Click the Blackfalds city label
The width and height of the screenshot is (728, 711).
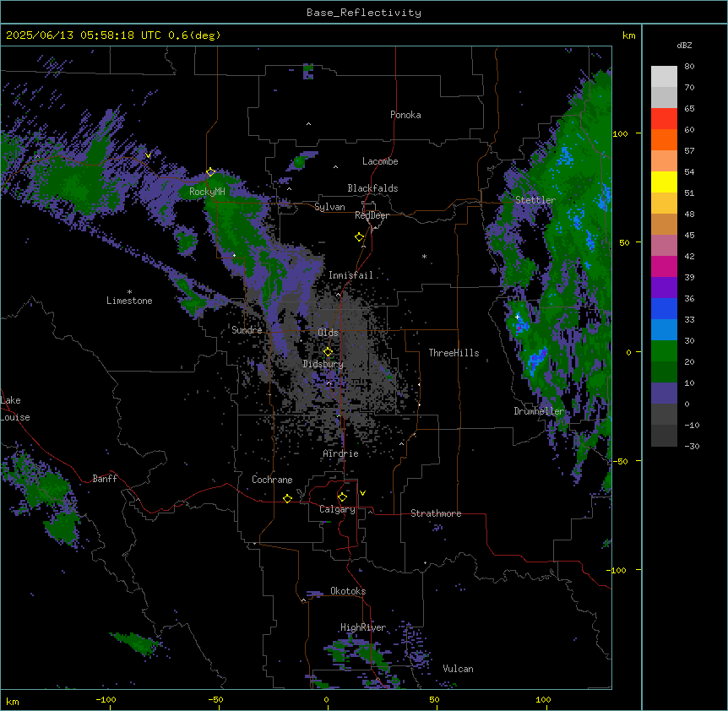pos(372,188)
